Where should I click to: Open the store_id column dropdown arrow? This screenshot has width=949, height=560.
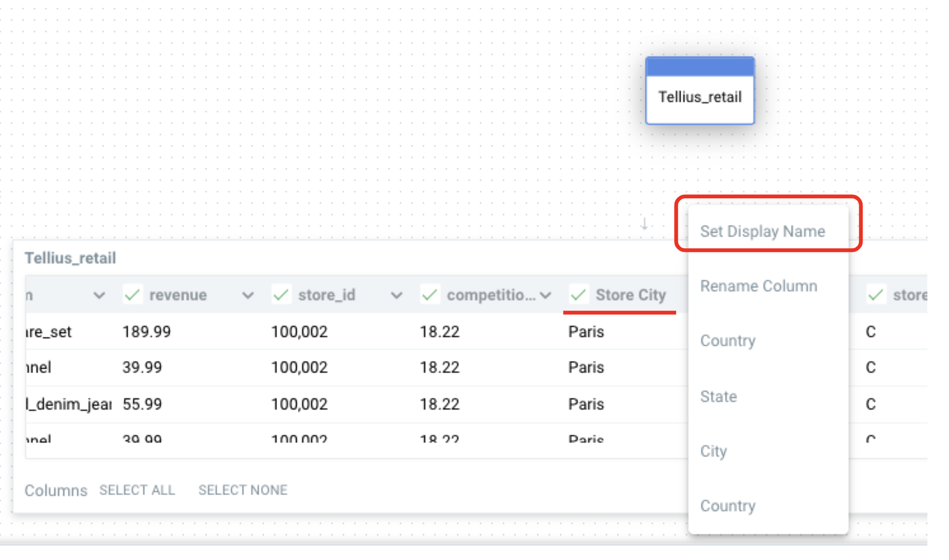(397, 295)
